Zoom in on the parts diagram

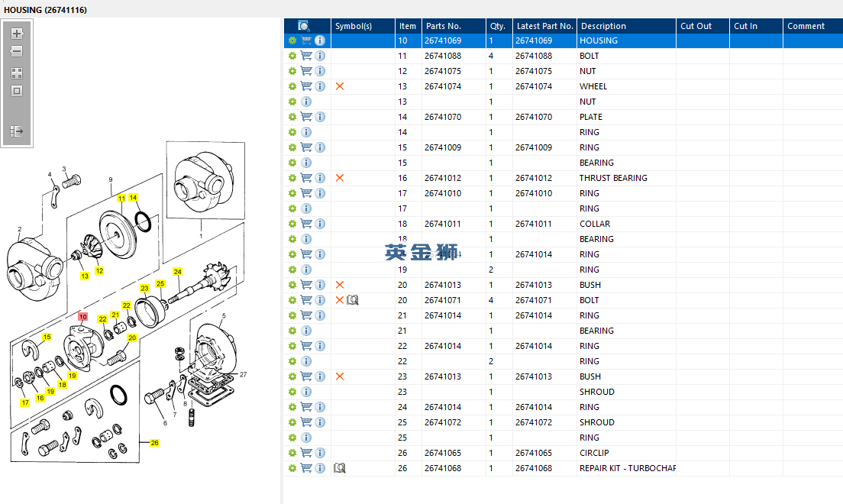coord(17,34)
